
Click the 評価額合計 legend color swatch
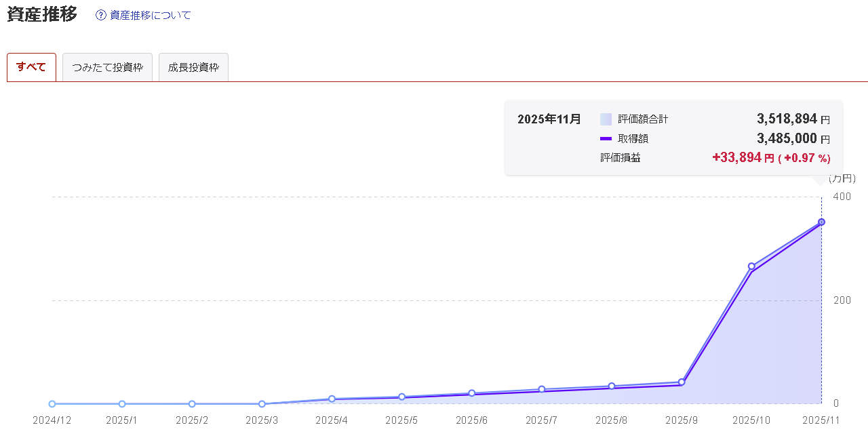[606, 119]
